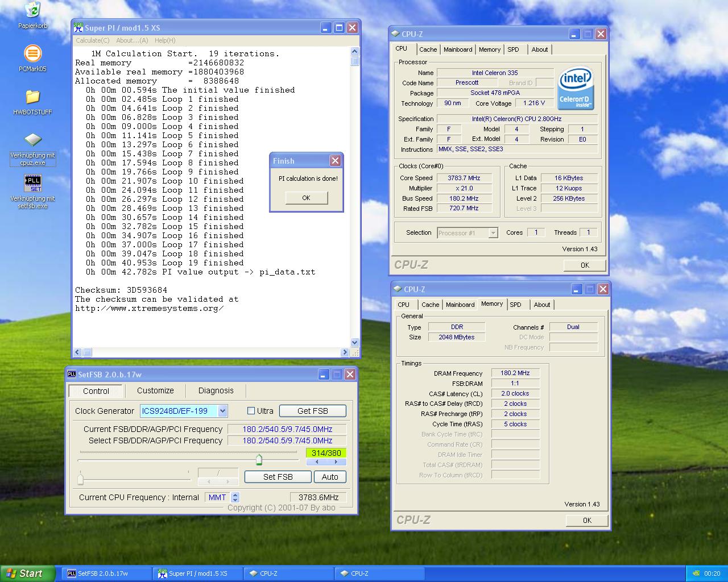Click the Super PI title bar icon
Screen dimensions: 728x582
(78, 27)
